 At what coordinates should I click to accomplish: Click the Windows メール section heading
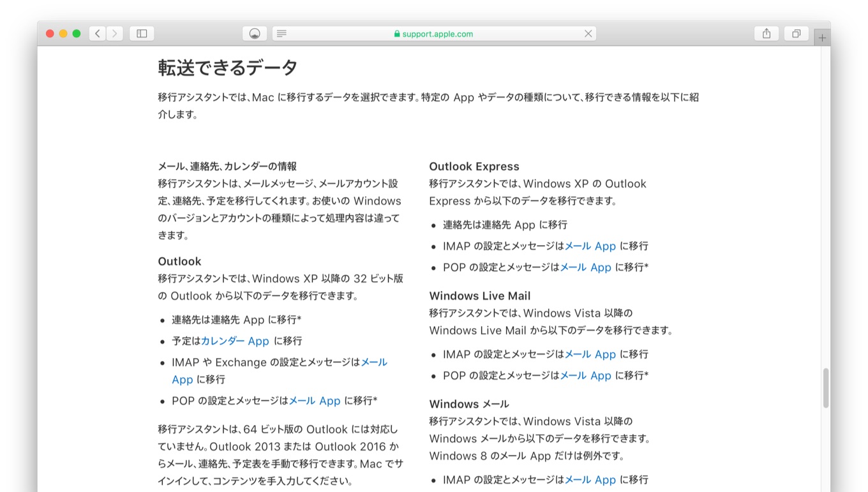point(469,404)
